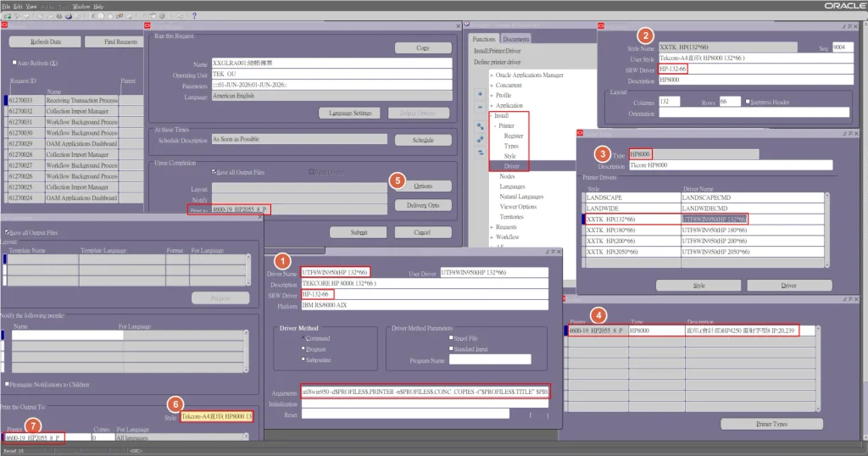The height and width of the screenshot is (456, 868).
Task: Click the Navigator expand all children icon
Action: point(480,127)
